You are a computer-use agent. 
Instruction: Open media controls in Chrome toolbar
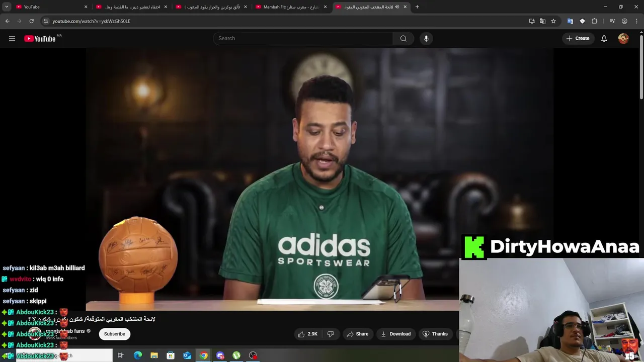(612, 21)
